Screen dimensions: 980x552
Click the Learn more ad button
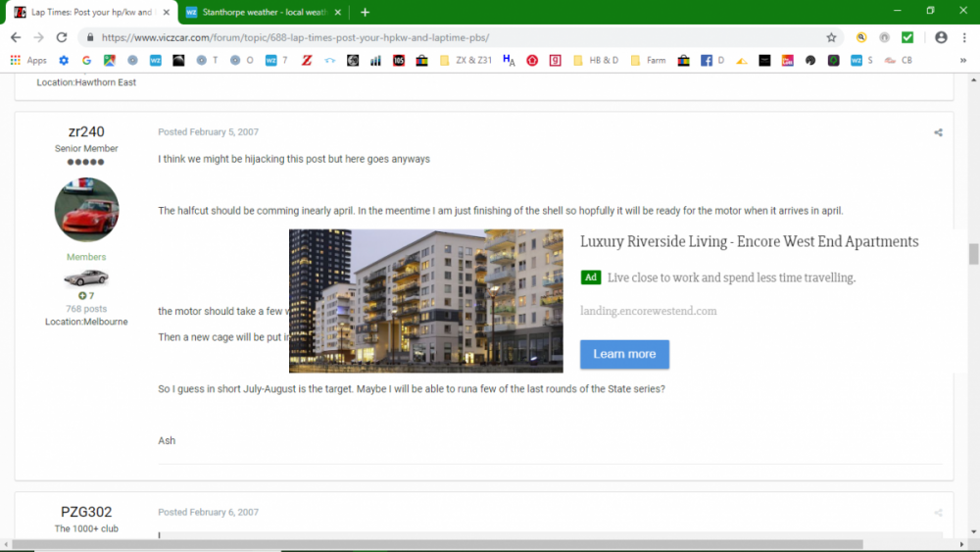click(624, 354)
